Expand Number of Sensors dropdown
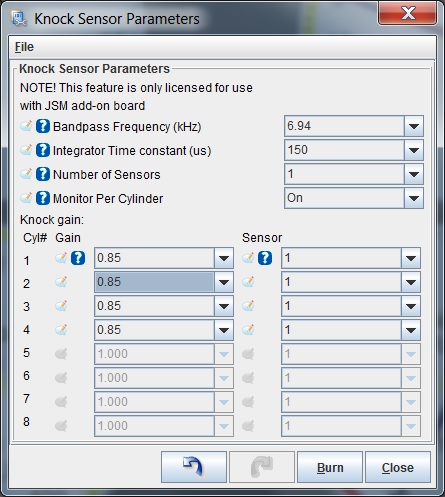Screen dimensions: 445x497 click(414, 174)
